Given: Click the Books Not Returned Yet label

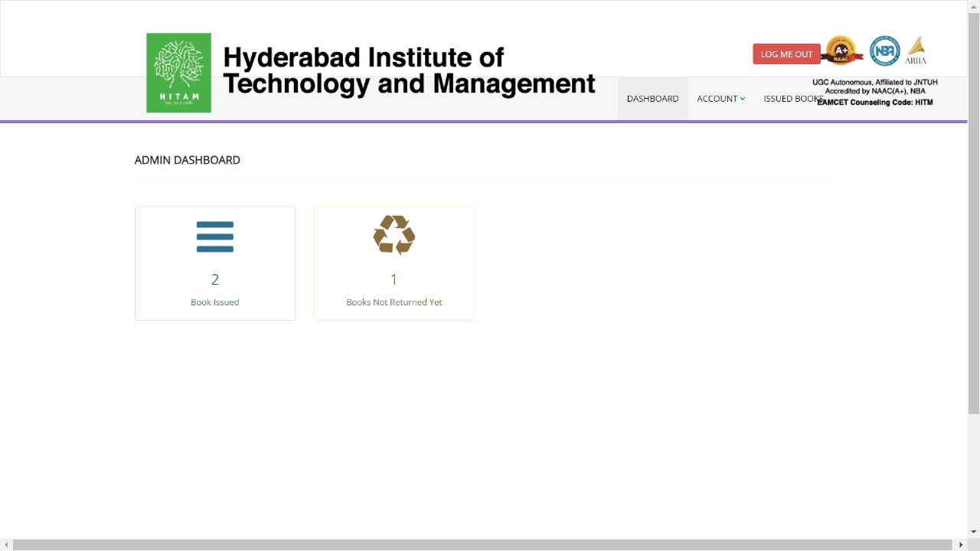Looking at the screenshot, I should pyautogui.click(x=394, y=302).
